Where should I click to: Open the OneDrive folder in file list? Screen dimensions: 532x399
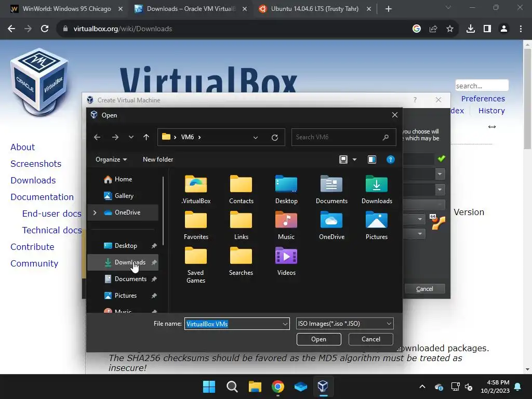click(331, 225)
